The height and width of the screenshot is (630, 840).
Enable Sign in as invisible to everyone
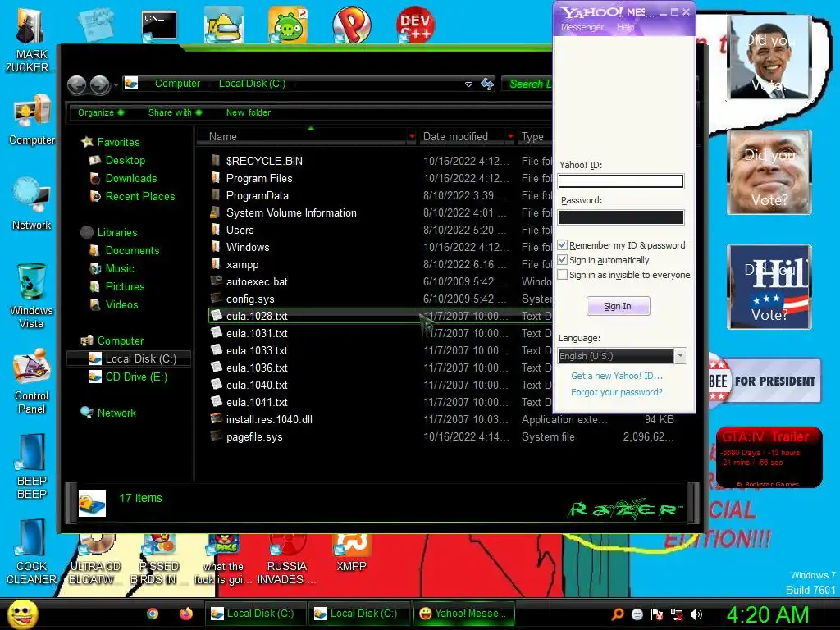[x=563, y=275]
